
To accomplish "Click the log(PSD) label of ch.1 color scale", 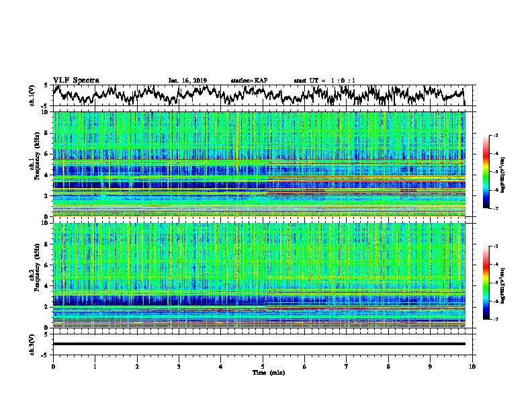I will coord(503,175).
